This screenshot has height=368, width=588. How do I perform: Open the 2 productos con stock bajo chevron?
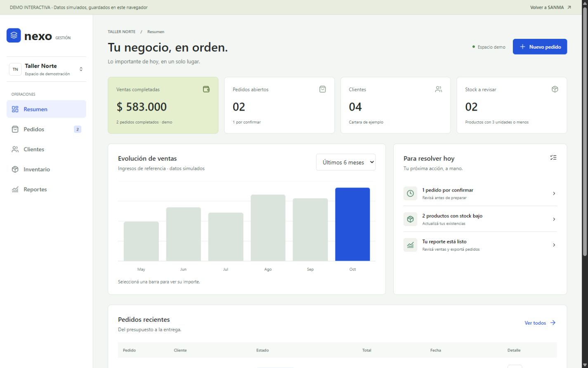pos(554,219)
